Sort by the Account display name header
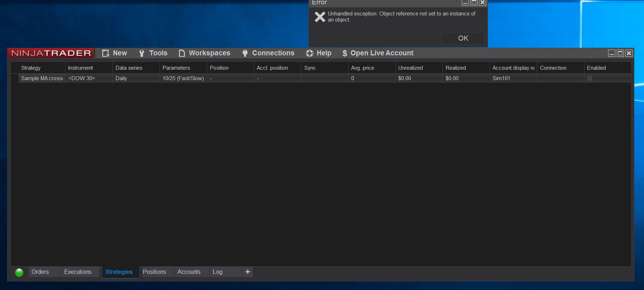 pos(513,68)
